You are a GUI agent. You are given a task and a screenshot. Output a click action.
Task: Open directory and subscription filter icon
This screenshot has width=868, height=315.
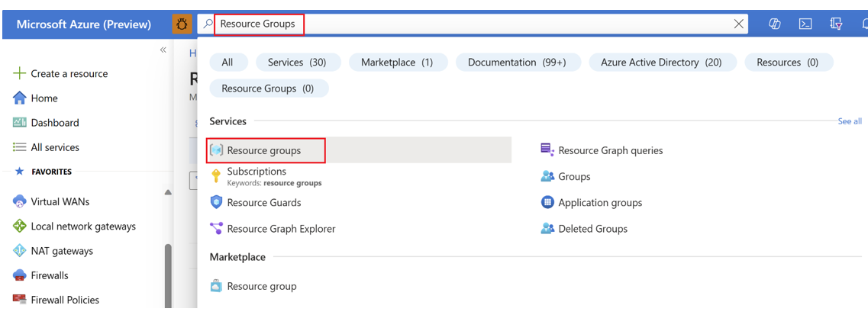coord(837,24)
